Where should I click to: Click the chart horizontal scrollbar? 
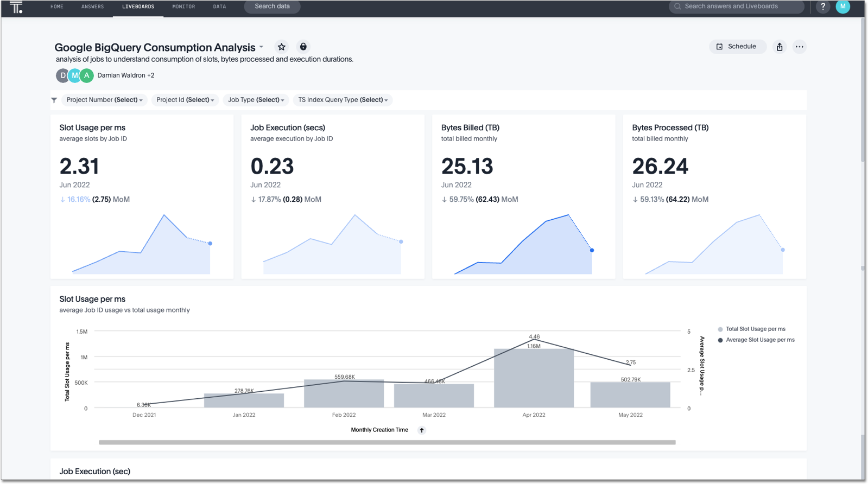coord(387,442)
